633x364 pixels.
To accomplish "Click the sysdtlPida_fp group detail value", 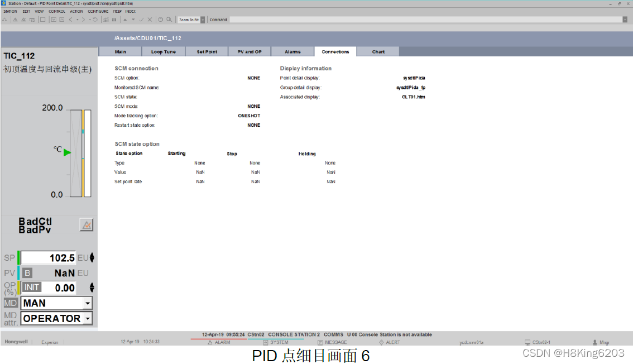I will pyautogui.click(x=411, y=88).
